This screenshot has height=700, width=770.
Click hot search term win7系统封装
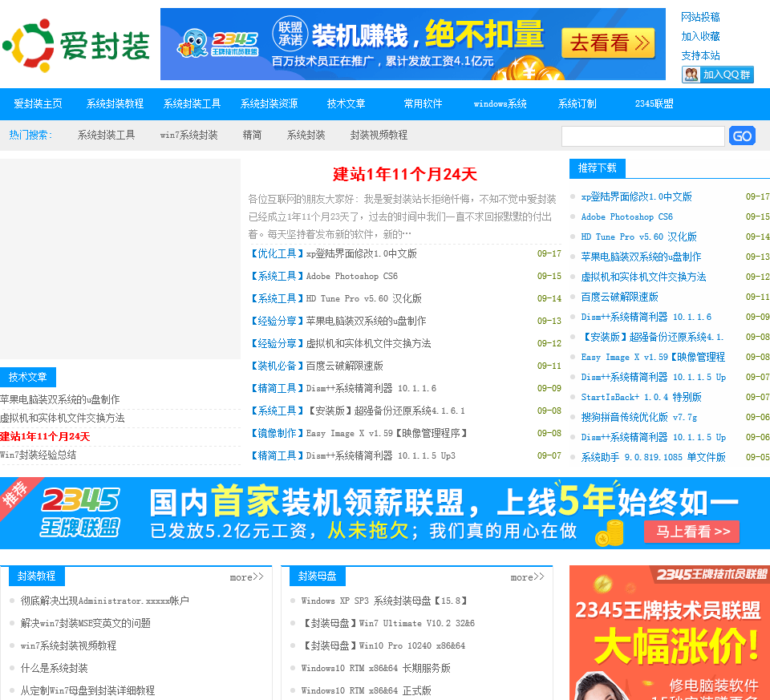click(188, 135)
